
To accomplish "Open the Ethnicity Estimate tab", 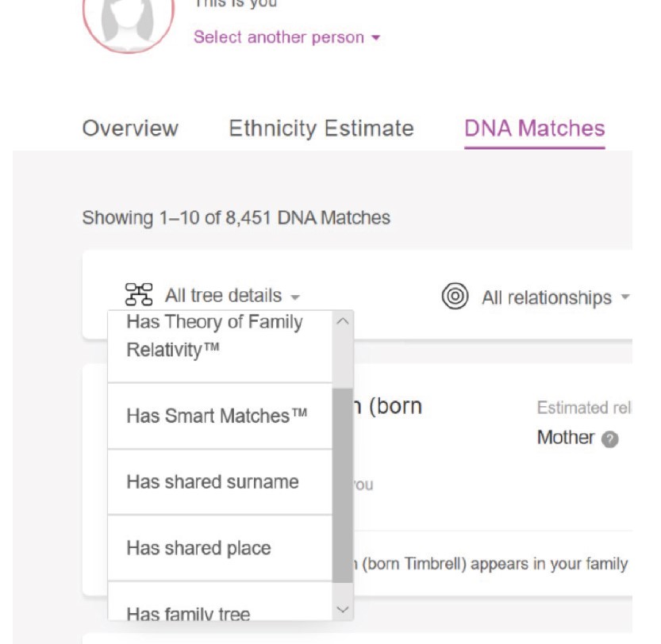I will point(321,128).
